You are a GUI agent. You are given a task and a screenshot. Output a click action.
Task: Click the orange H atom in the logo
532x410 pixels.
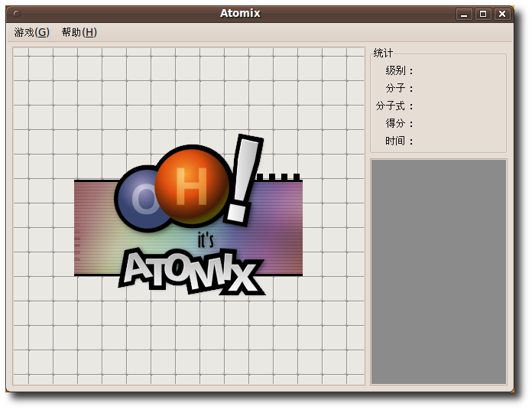click(193, 186)
